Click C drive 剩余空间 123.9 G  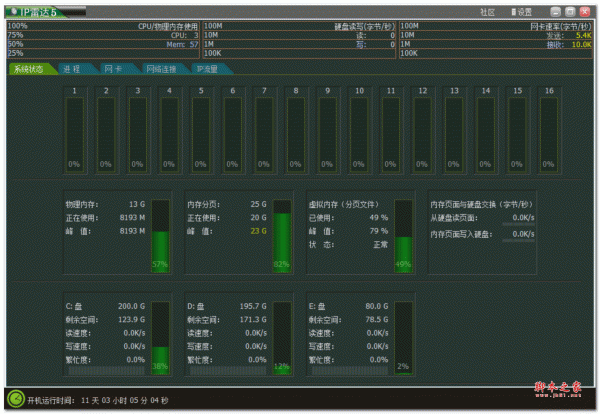click(x=105, y=320)
